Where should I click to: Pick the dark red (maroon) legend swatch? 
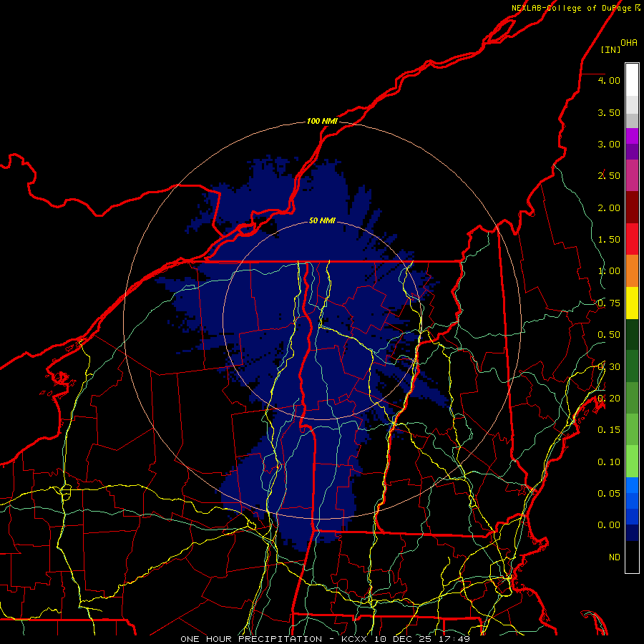coord(632,208)
